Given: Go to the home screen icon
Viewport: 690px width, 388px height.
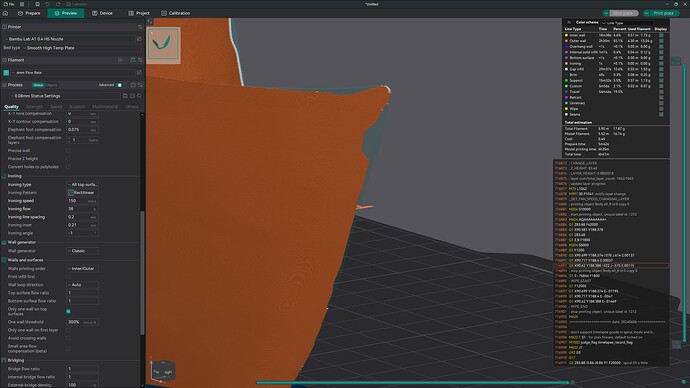Looking at the screenshot, I should coord(5,13).
